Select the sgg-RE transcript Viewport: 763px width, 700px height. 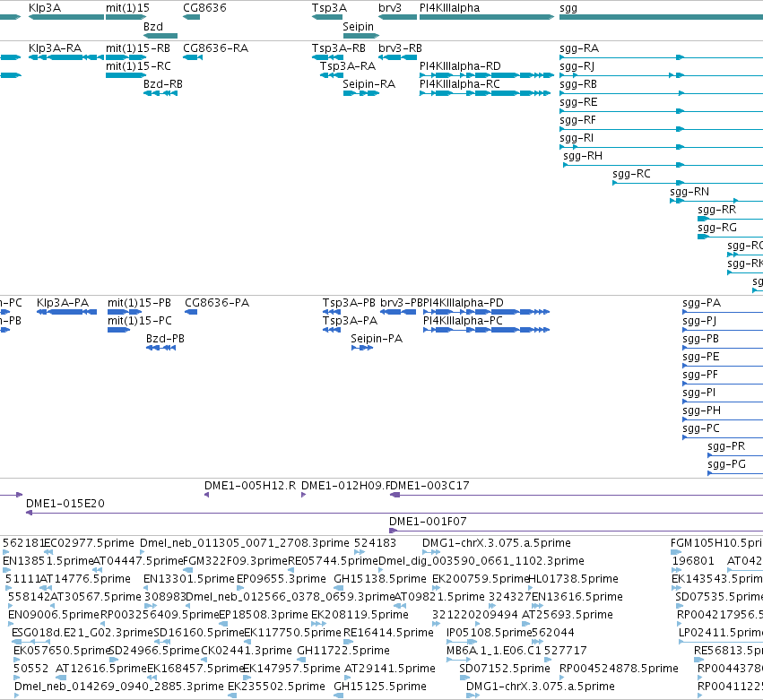(662, 111)
